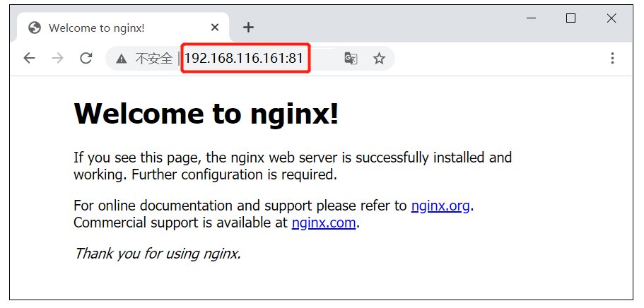Close the Welcome to nginx! tab
Screen dimensions: 644x308
[214, 28]
